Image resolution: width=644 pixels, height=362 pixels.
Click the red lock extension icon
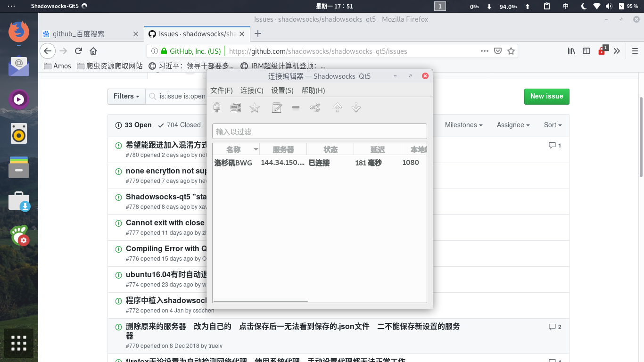coord(602,51)
